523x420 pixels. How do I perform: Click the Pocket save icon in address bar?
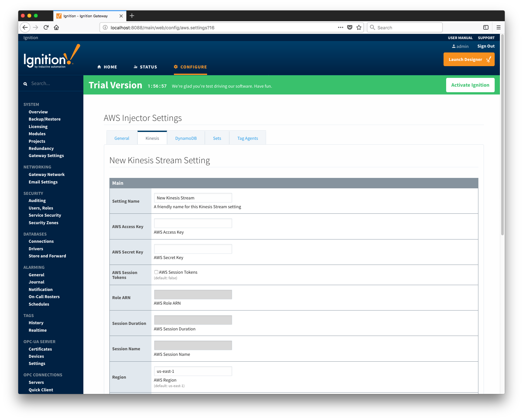350,27
